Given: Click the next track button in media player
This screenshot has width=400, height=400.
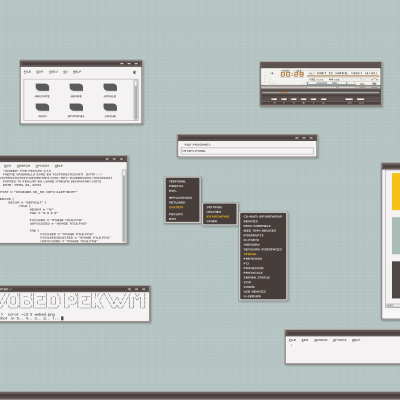Looking at the screenshot, I should pyautogui.click(x=313, y=99).
